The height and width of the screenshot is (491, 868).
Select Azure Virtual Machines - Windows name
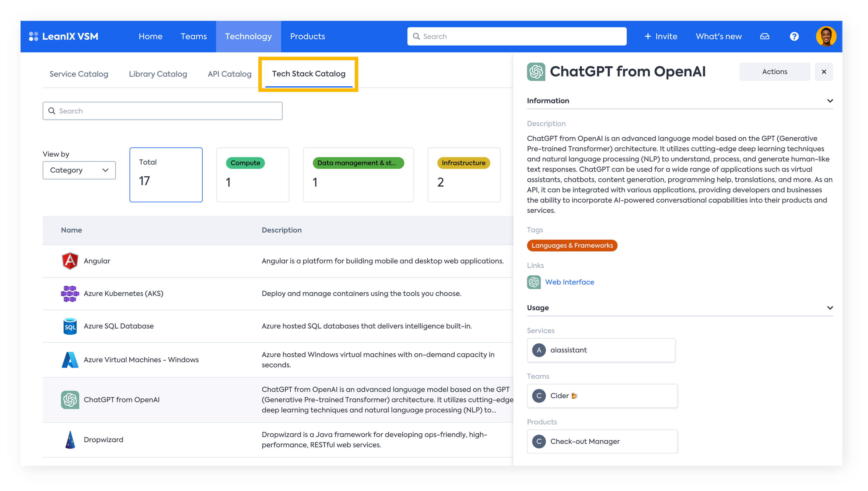click(x=141, y=360)
